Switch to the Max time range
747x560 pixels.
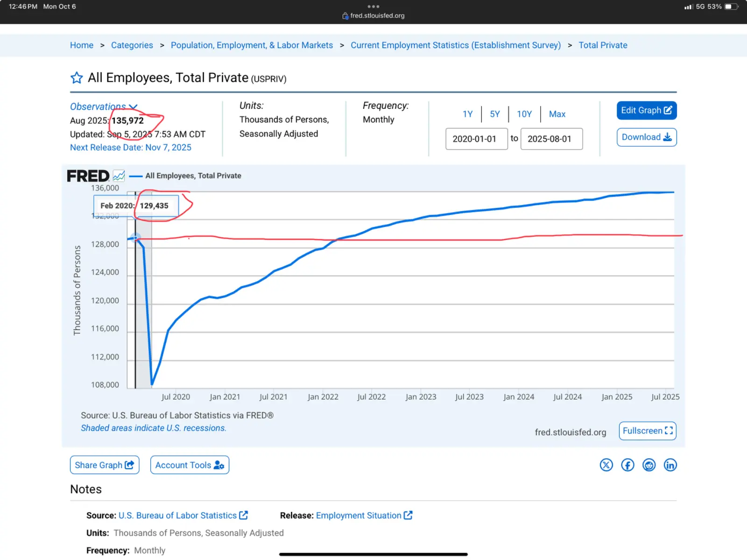[x=557, y=114]
